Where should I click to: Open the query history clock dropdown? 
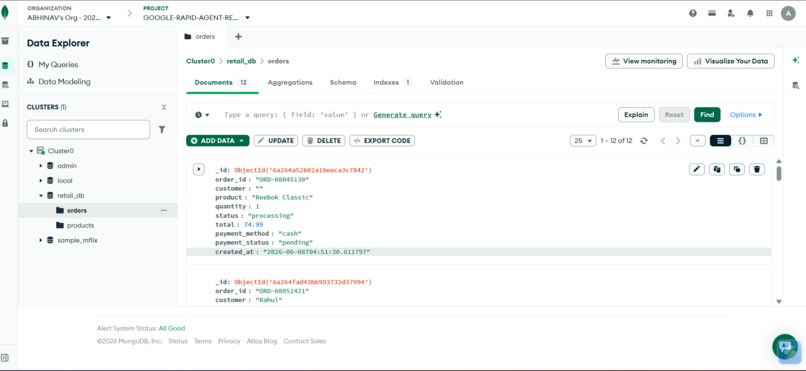(202, 115)
